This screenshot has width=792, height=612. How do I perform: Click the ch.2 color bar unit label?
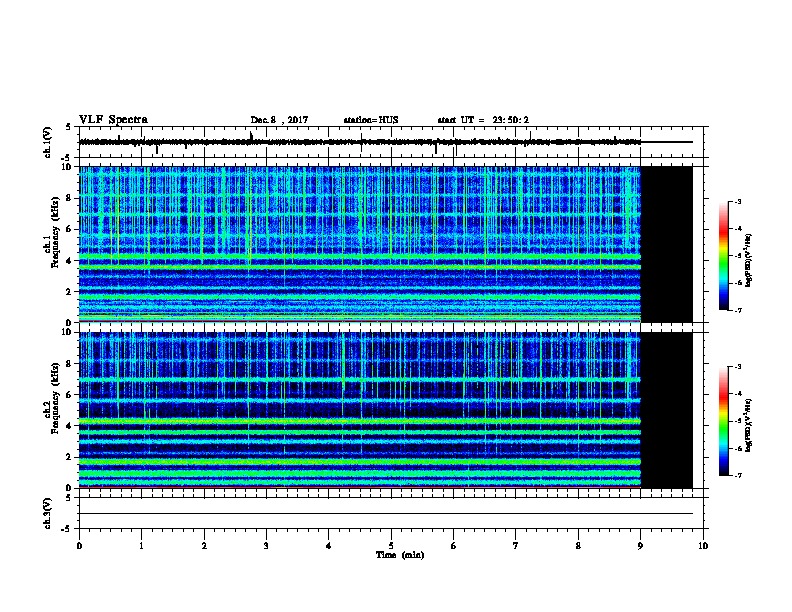click(x=748, y=425)
